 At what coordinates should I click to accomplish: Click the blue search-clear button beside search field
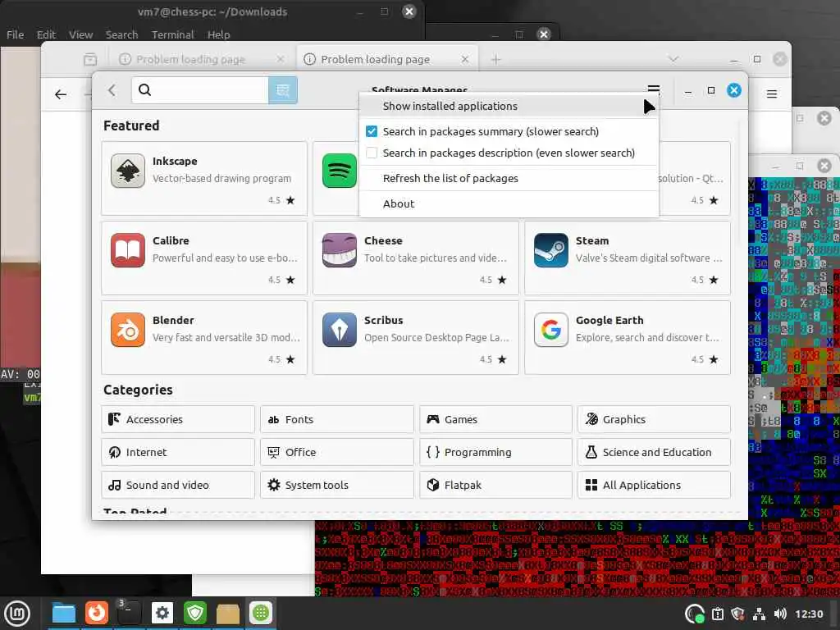click(283, 90)
